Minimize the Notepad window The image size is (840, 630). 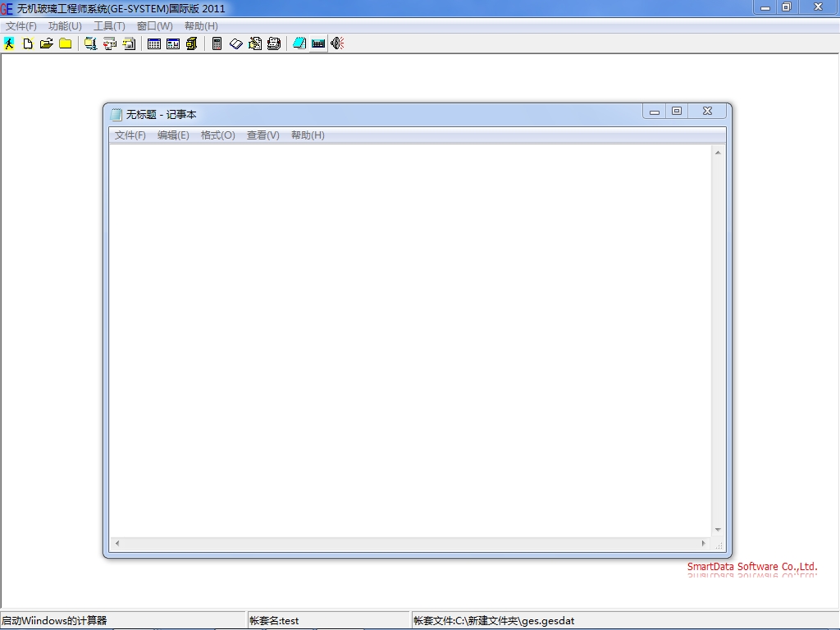[x=654, y=112]
